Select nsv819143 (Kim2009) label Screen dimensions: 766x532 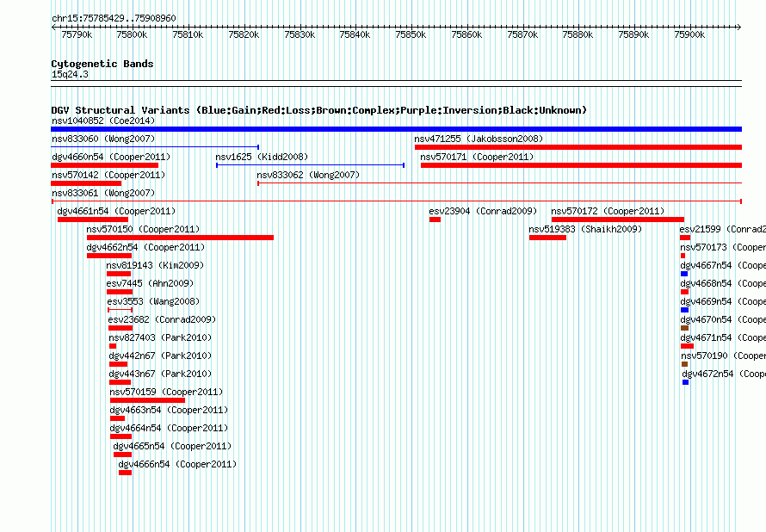[155, 265]
